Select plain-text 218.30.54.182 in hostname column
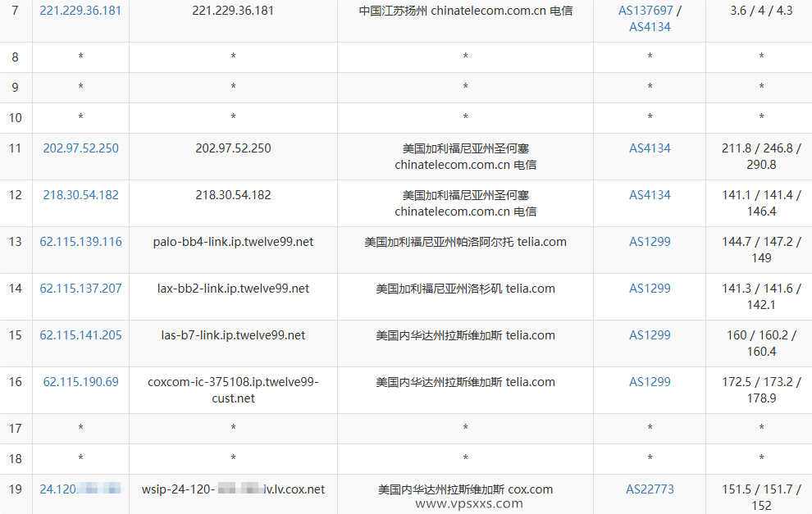The width and height of the screenshot is (812, 514). tap(233, 194)
